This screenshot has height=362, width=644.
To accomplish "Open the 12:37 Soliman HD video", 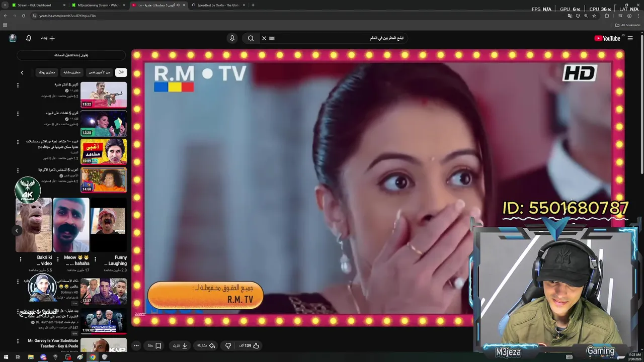I will (104, 291).
